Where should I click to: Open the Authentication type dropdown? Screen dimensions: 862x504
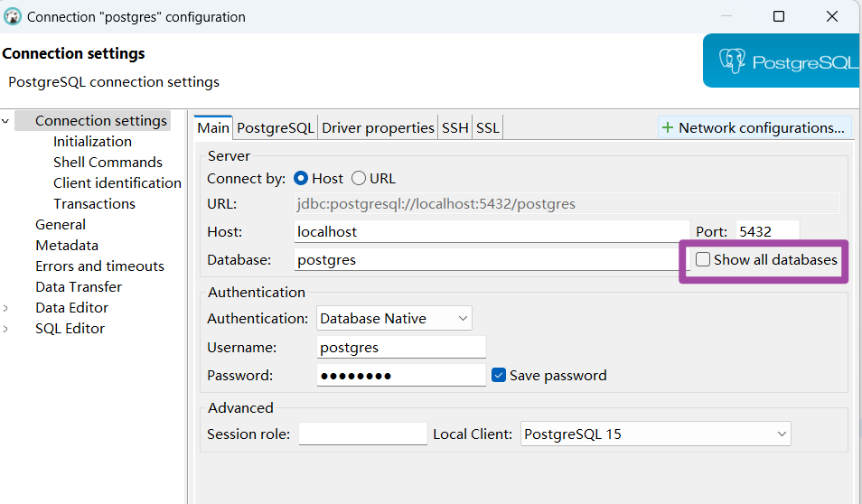[394, 318]
